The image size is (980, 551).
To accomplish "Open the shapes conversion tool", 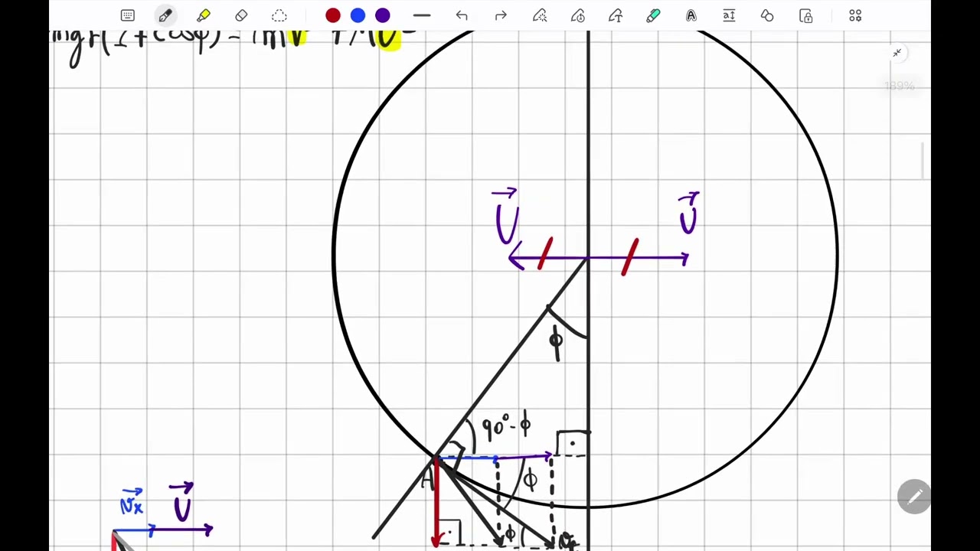I will coord(767,15).
